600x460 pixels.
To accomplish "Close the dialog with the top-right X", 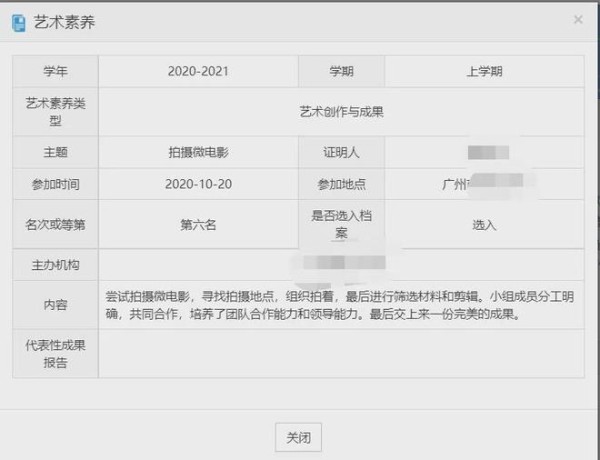I will 577,20.
